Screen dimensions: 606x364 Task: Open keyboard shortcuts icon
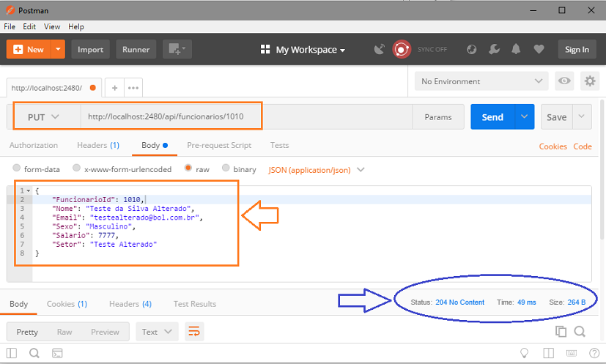(x=572, y=353)
